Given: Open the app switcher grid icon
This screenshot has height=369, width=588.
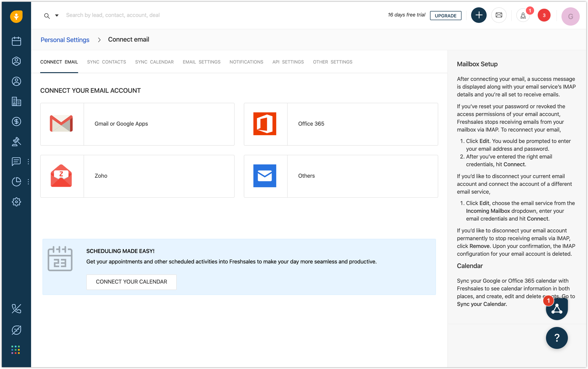Looking at the screenshot, I should [16, 350].
